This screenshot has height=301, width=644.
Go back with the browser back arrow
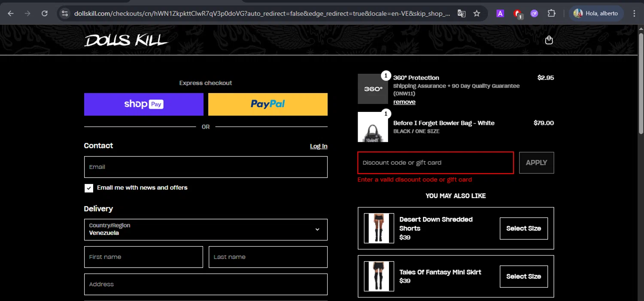pos(11,13)
